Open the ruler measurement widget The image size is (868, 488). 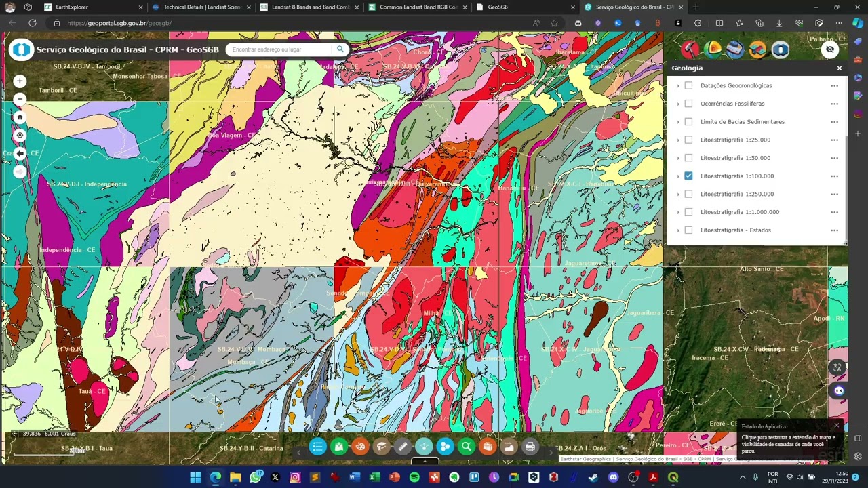(402, 446)
